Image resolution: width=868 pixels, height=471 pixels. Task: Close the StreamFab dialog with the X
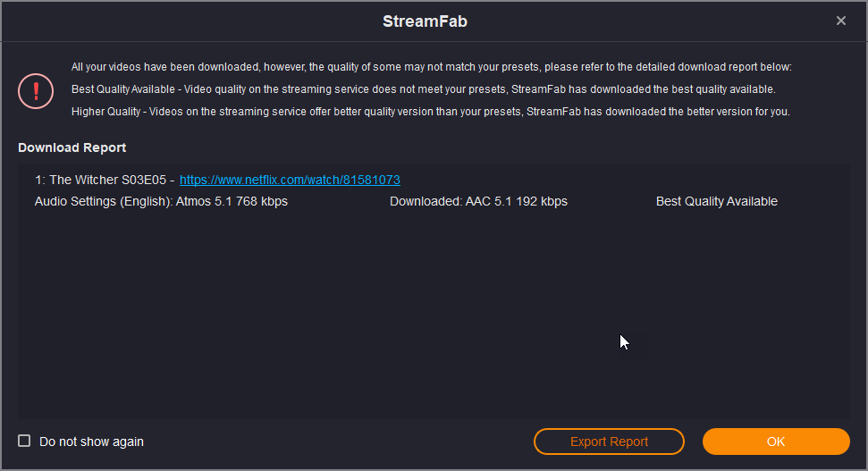[x=840, y=21]
